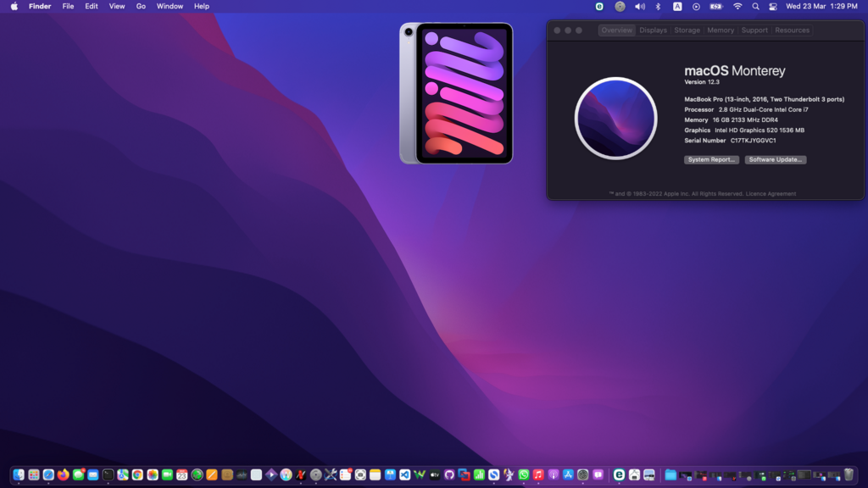Open Bluetooth status in menu bar
Viewport: 868px width, 488px height.
(x=658, y=7)
